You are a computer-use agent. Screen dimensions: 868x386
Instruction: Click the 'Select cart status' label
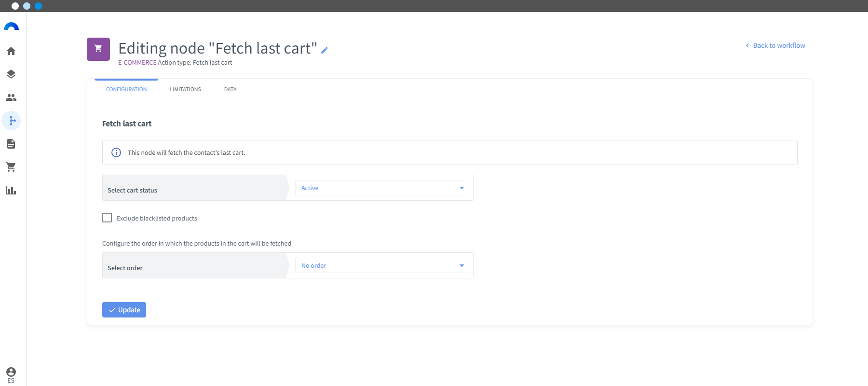click(132, 190)
